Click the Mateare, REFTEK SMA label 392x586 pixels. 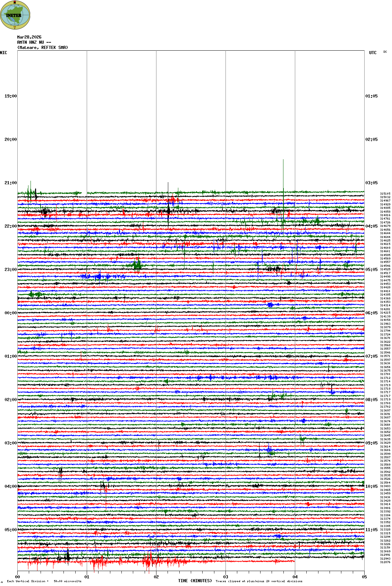click(42, 48)
